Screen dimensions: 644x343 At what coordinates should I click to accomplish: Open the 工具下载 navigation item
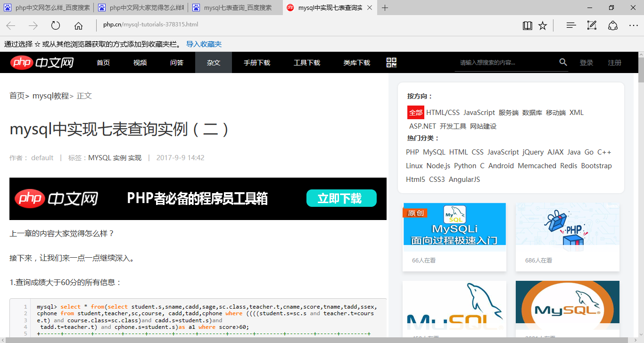coord(307,63)
